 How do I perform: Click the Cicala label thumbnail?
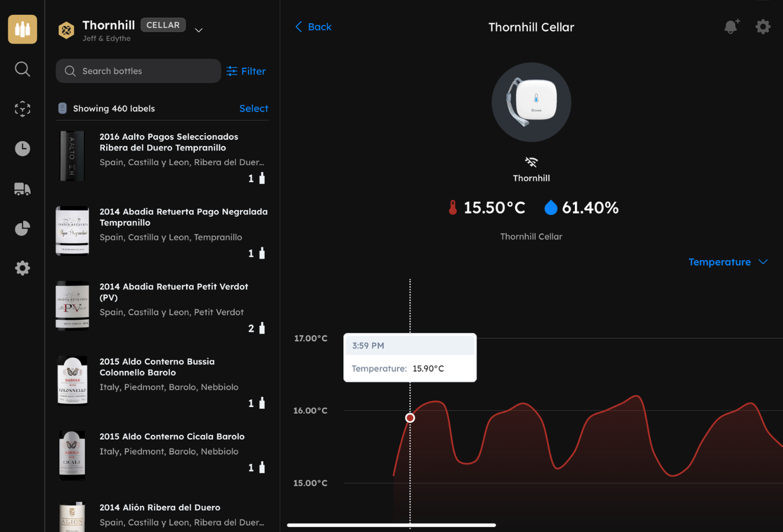click(72, 455)
